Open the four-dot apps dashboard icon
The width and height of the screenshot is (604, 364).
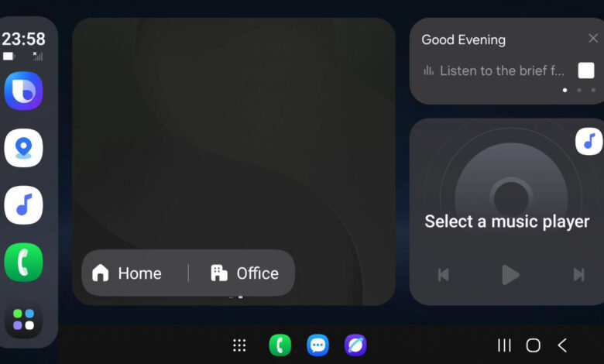(x=23, y=319)
